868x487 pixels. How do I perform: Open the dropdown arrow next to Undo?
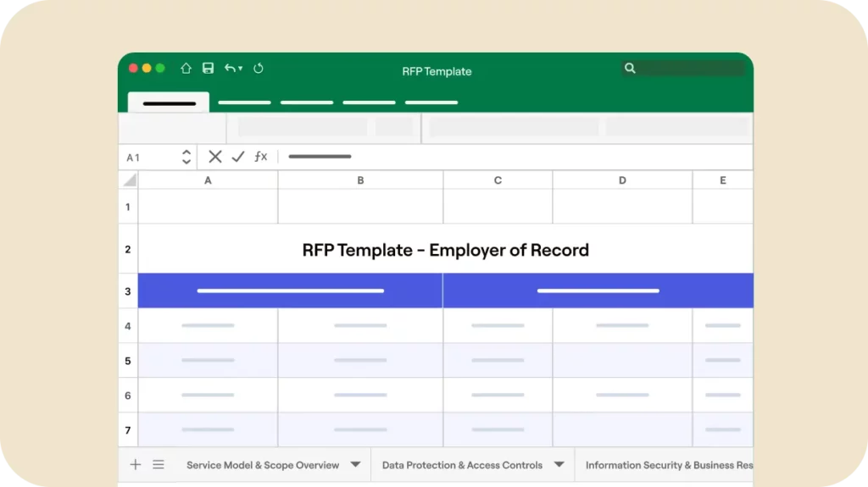[241, 69]
